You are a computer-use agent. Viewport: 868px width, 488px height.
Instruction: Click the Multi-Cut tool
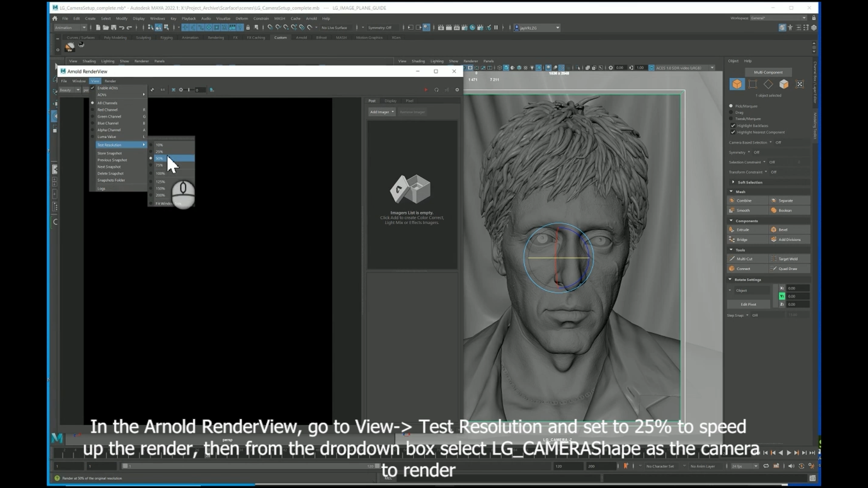tap(744, 259)
